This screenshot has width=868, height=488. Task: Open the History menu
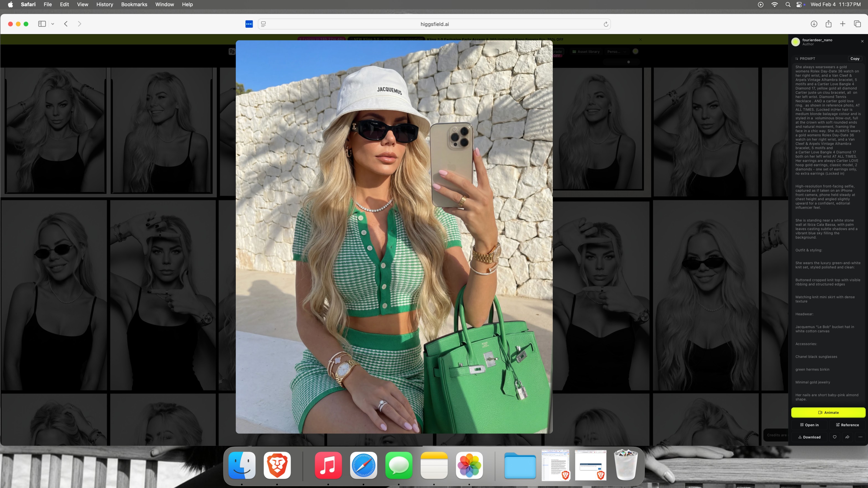pos(104,4)
